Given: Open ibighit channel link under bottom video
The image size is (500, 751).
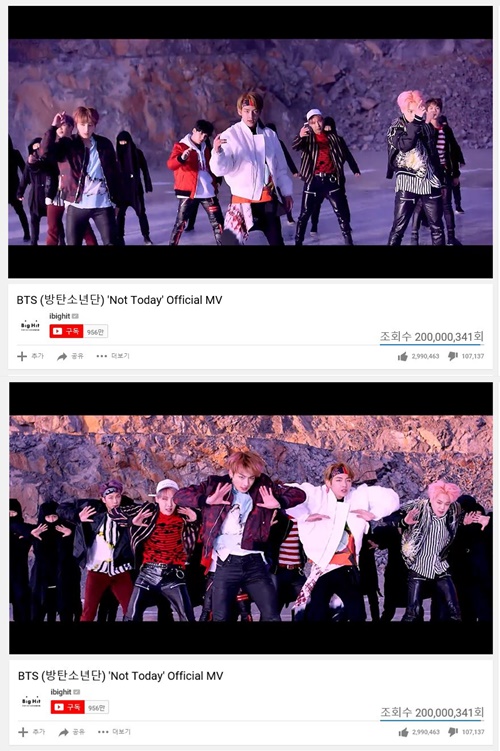Looking at the screenshot, I should 61,692.
